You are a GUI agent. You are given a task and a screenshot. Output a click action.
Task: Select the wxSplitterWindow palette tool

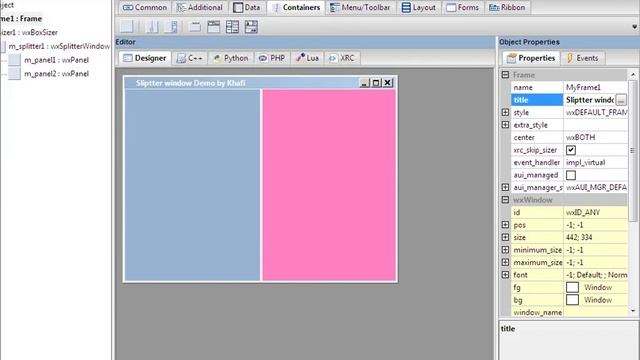click(x=152, y=27)
